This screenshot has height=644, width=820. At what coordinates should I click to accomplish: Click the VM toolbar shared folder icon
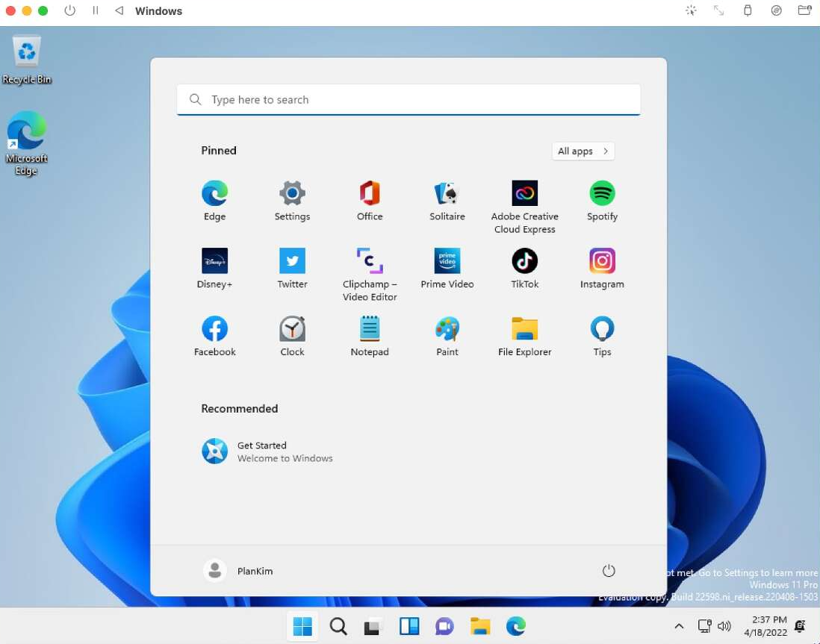(805, 10)
